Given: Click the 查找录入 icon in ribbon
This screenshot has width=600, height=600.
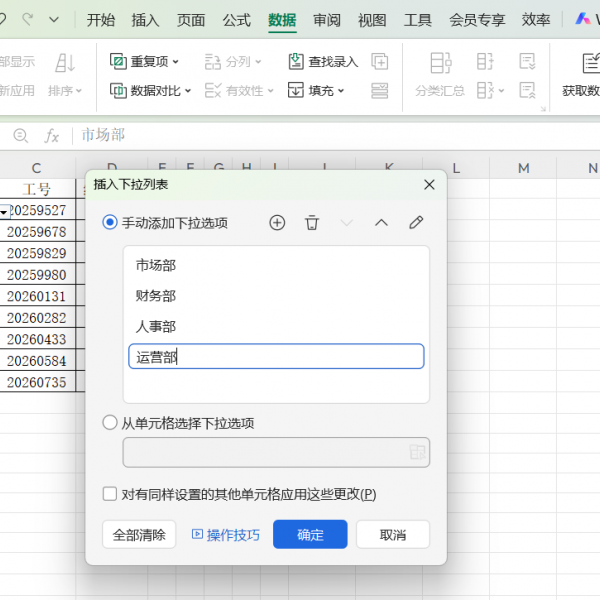Looking at the screenshot, I should (x=296, y=62).
